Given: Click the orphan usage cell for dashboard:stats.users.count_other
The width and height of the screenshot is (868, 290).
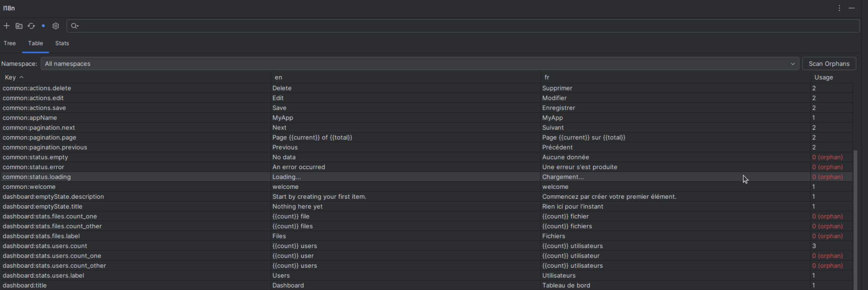Looking at the screenshot, I should pyautogui.click(x=827, y=266).
